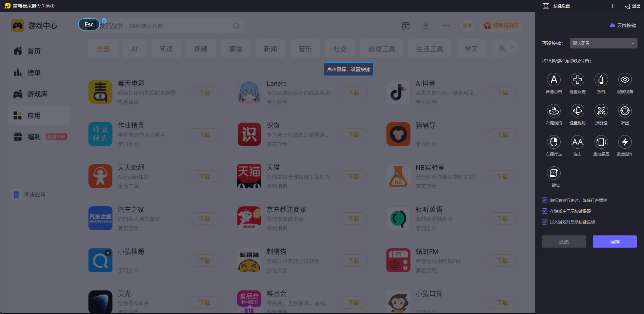Switch to the 视频 category tab
Image resolution: width=644 pixels, height=314 pixels.
coord(201,49)
